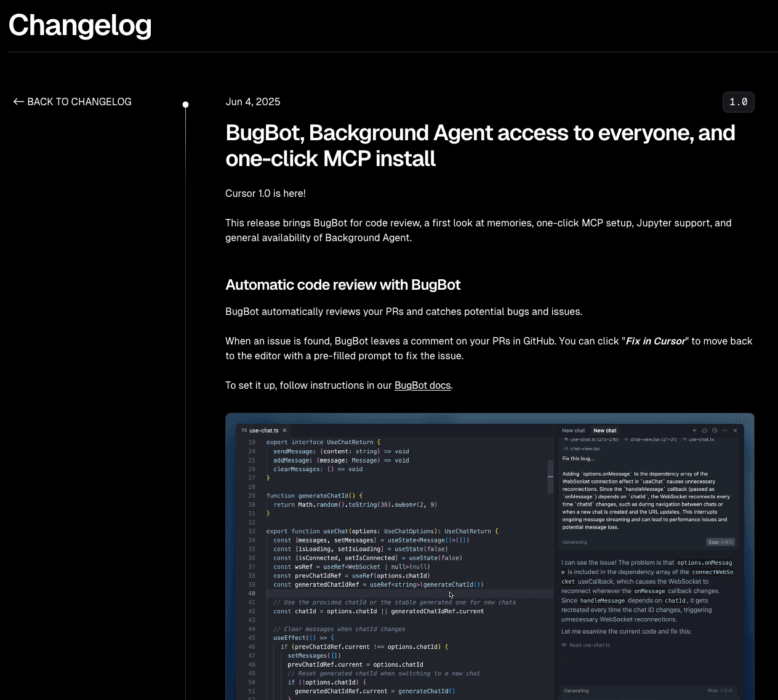Click the 1.0 version badge
Viewport: 778px width, 700px height.
(738, 102)
